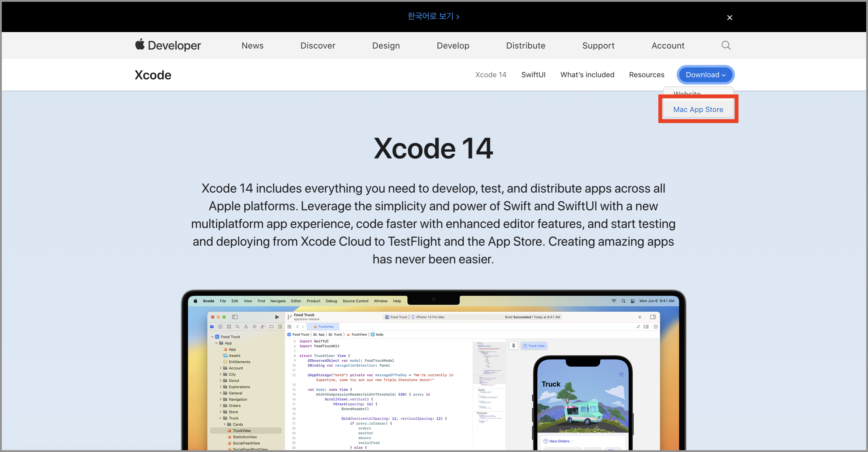Open the Korean language version link

[x=433, y=16]
